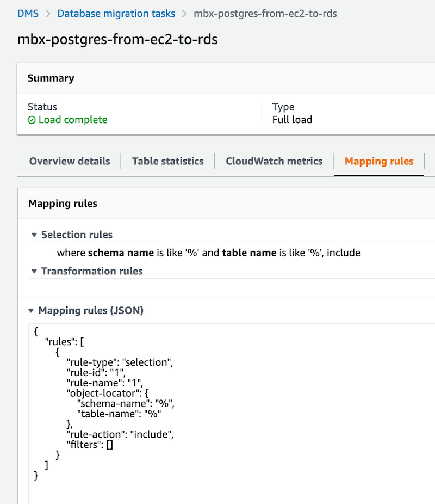View the CloudWatch metrics tab
The width and height of the screenshot is (435, 504).
click(274, 161)
